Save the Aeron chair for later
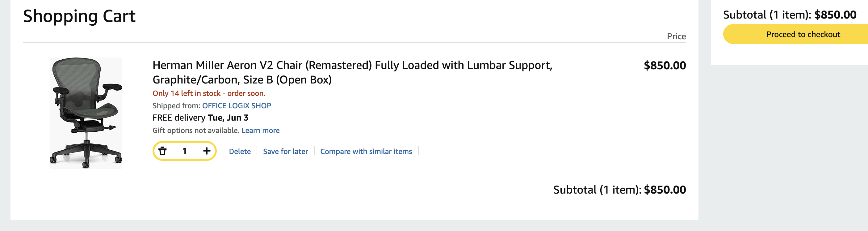The width and height of the screenshot is (868, 231). click(285, 152)
